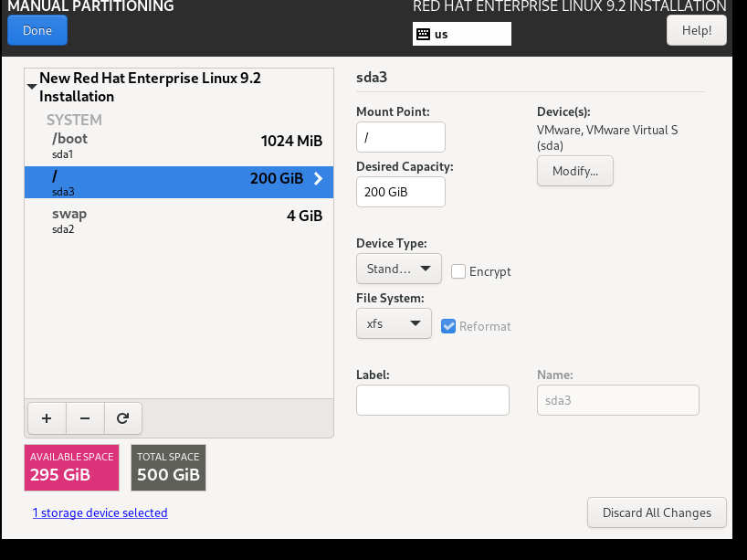Enable the Encrypt checkbox
The image size is (747, 560).
458,271
